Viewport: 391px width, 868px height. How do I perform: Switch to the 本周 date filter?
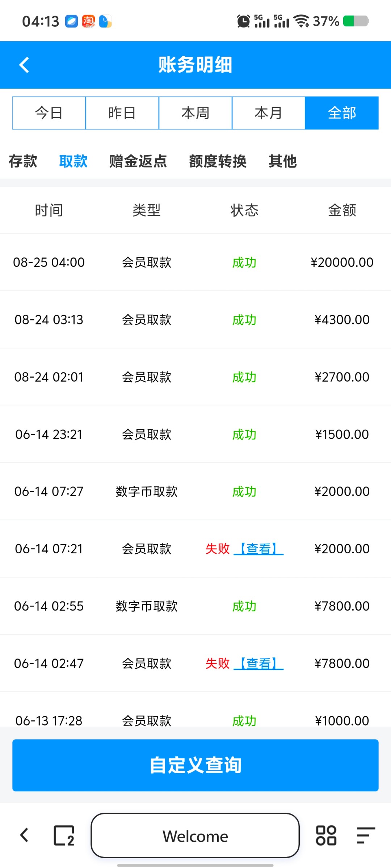[195, 113]
